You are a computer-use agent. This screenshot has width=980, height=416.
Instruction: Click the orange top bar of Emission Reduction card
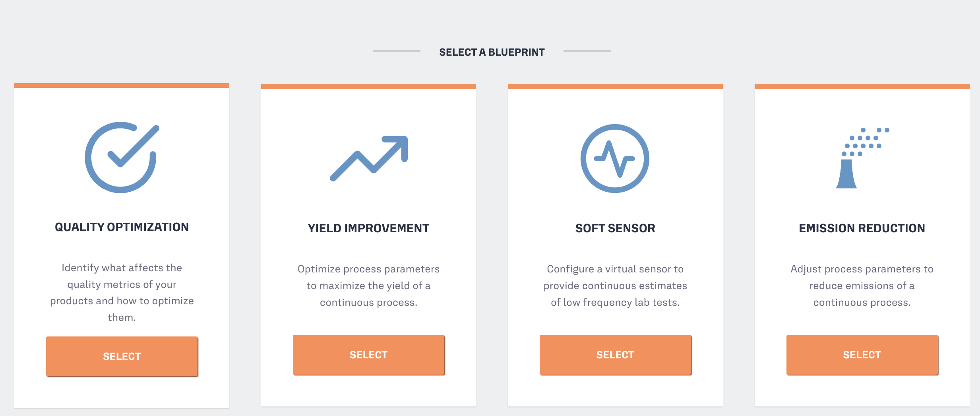[862, 87]
